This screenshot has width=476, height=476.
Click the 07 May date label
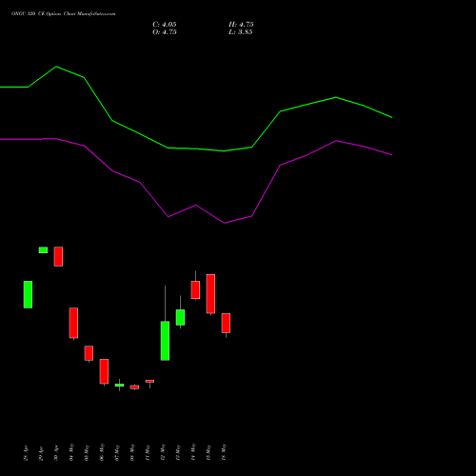pyautogui.click(x=117, y=452)
